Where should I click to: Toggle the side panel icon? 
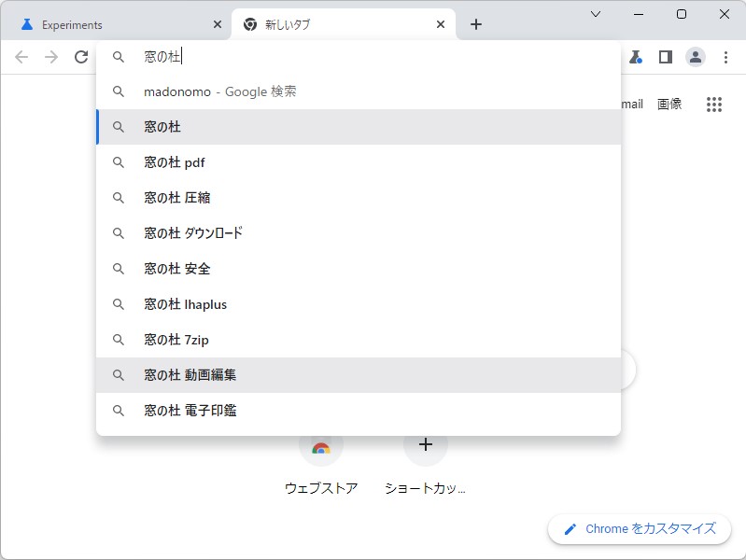click(x=665, y=57)
